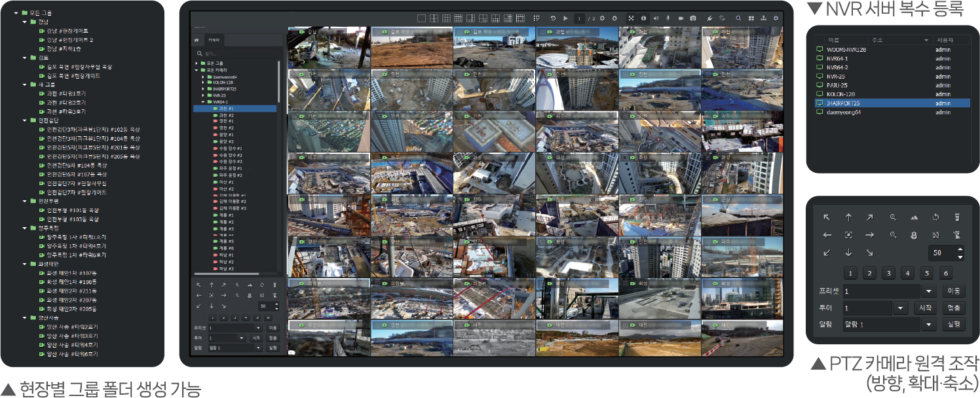Screen dimensions: 980x398
Task: Select the IHAIRPORT25 row in NVR server list
Action: [891, 103]
